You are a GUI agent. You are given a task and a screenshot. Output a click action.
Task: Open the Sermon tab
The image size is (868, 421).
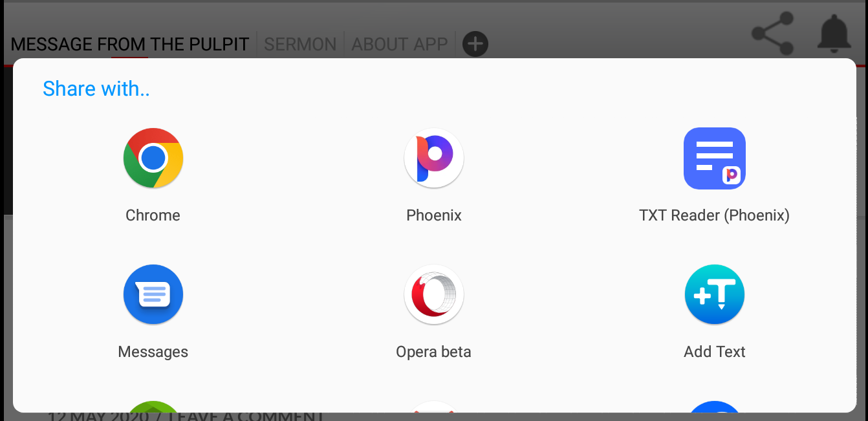pyautogui.click(x=300, y=44)
